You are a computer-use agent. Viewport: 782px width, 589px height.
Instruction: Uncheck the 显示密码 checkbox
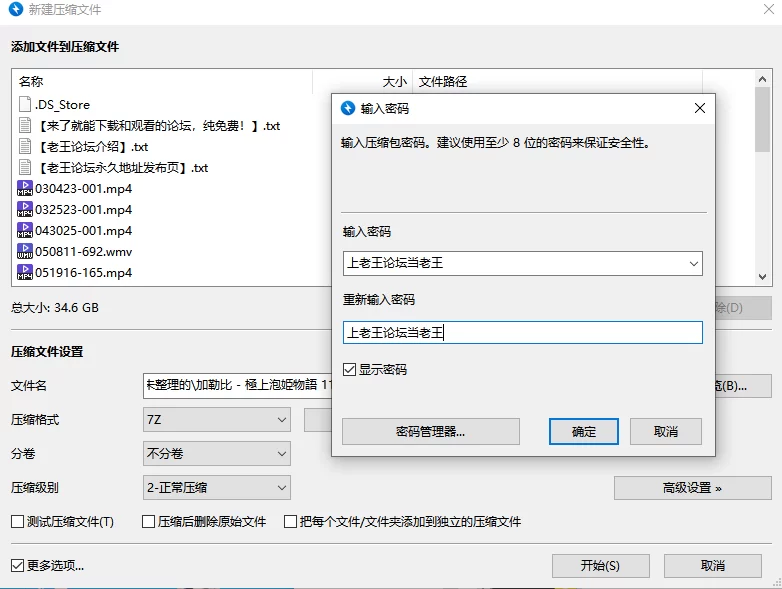pos(349,370)
